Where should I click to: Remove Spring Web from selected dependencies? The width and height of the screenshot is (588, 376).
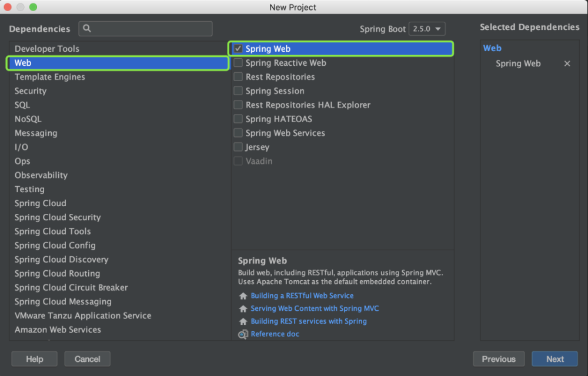pos(567,63)
